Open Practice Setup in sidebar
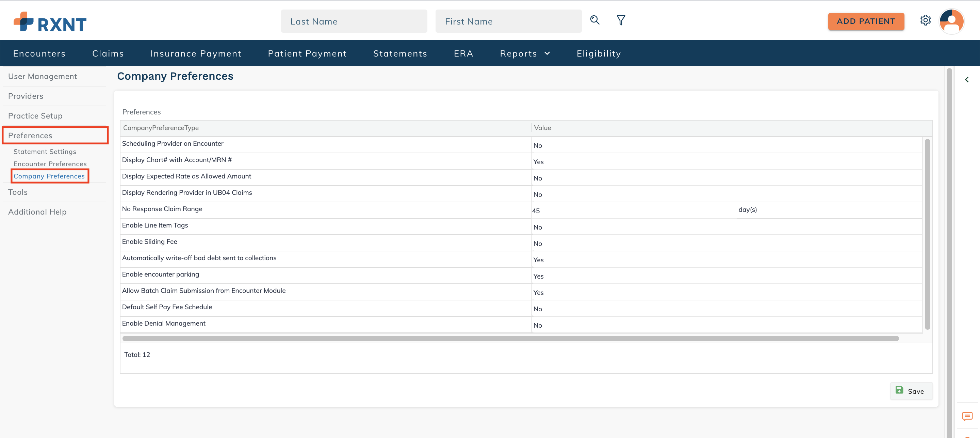The height and width of the screenshot is (438, 980). tap(35, 116)
